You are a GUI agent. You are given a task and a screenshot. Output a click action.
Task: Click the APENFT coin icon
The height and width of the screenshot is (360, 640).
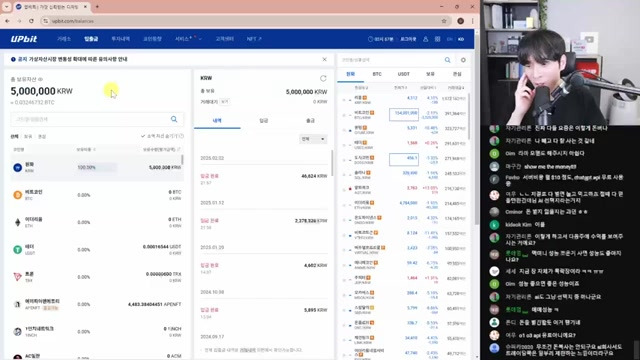point(18,304)
